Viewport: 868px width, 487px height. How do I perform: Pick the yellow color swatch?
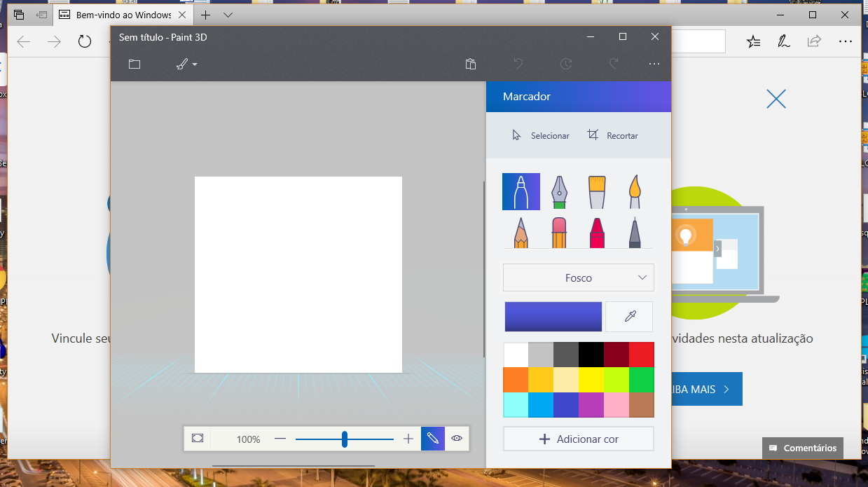[x=591, y=379]
